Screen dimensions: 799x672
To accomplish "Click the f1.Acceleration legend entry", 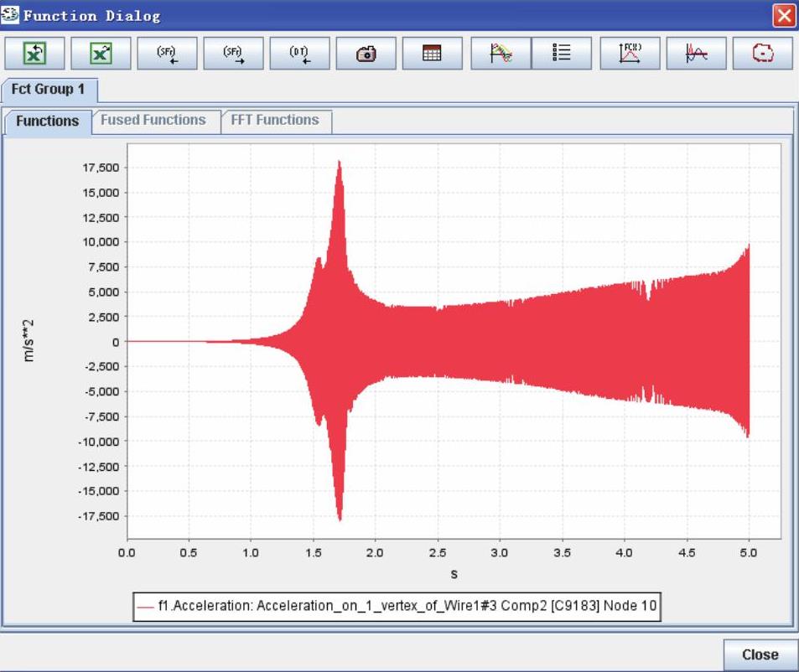I will (407, 607).
